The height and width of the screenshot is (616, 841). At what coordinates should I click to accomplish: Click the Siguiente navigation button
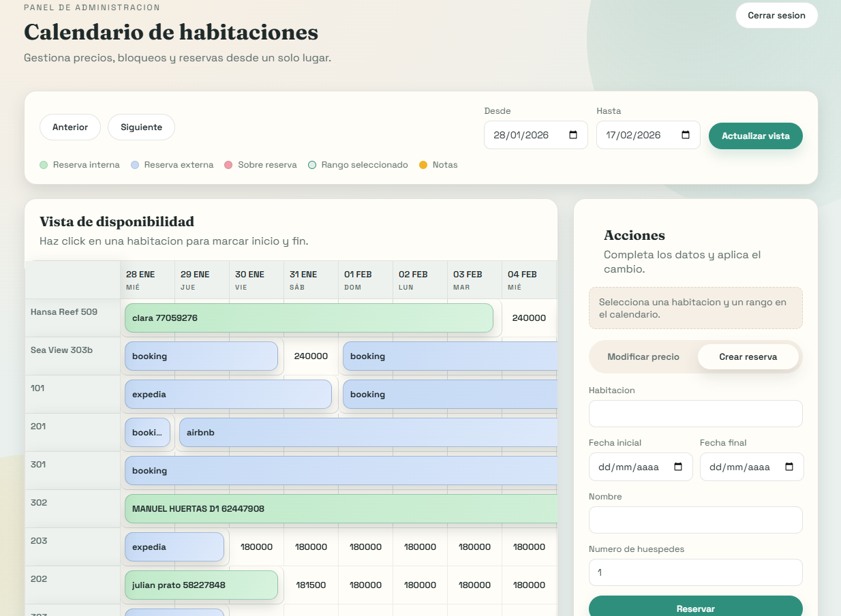141,127
